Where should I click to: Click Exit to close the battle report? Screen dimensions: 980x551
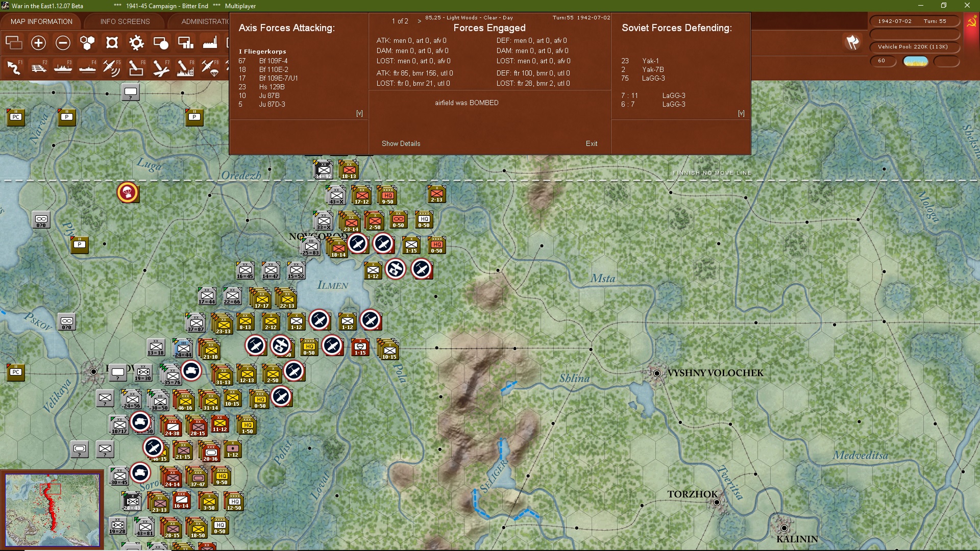592,143
